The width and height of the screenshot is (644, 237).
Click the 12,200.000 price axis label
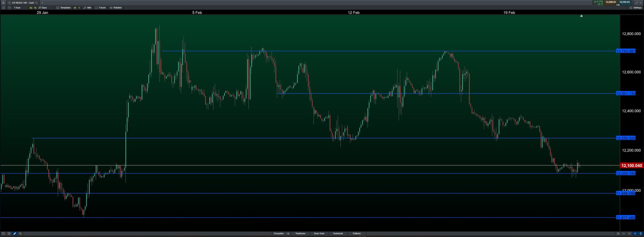coord(631,150)
